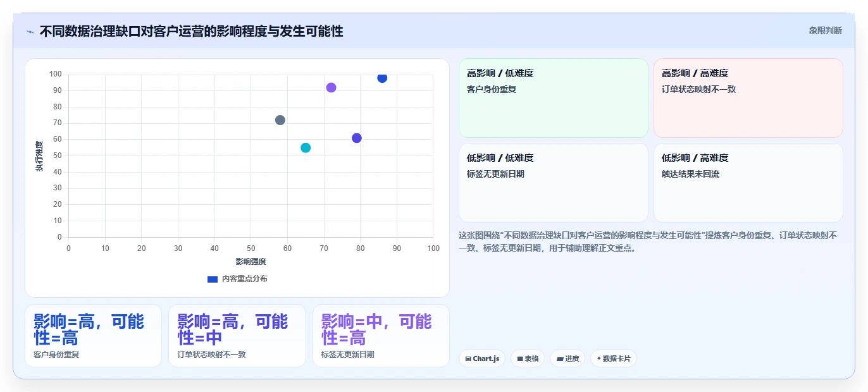Select the 影响=中，可能性=高 stat card
Viewport: 868px width, 392px height.
point(381,336)
